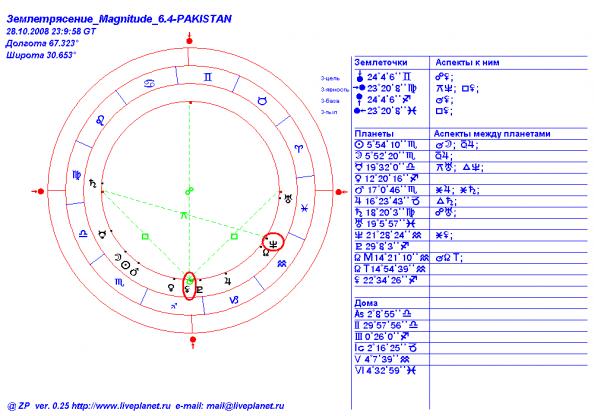This screenshot has height=416, width=594.
Task: Click the Aries glyph on the zodiac ring
Action: click(299, 149)
